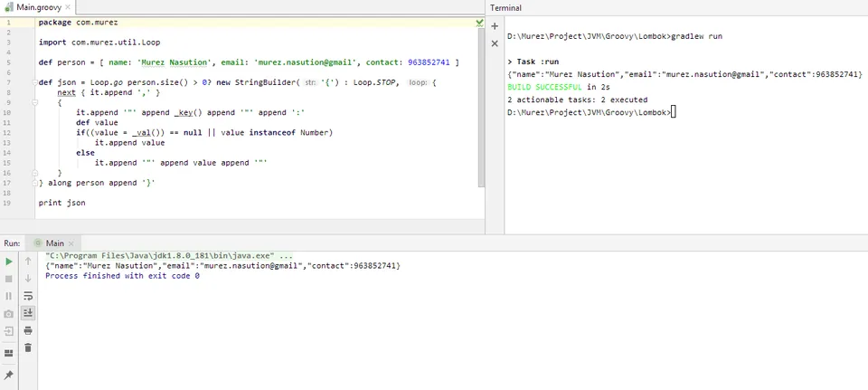Toggle the Pin Tab icon in Run panel
This screenshot has height=390, width=868.
pos(9,375)
